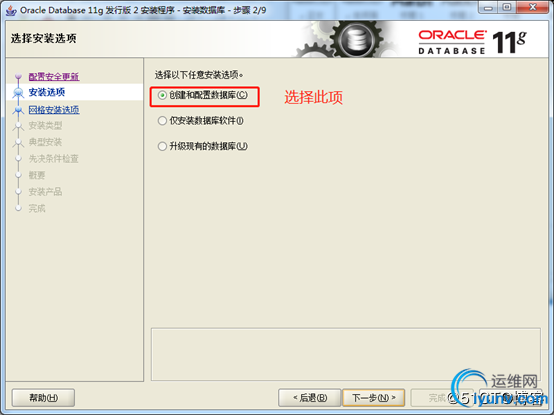
Task: Click the 帮助(H) help button
Action: 43,398
